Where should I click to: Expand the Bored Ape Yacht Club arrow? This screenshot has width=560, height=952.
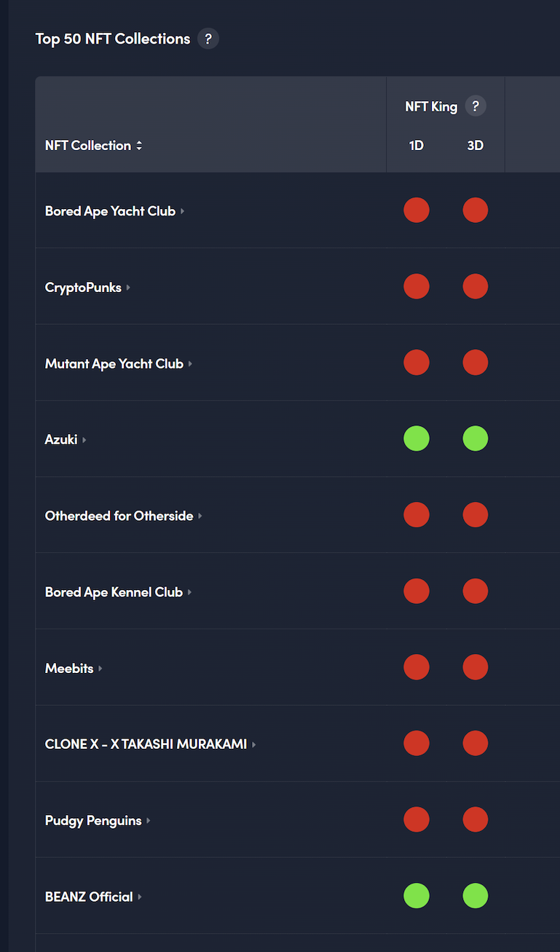click(x=183, y=211)
